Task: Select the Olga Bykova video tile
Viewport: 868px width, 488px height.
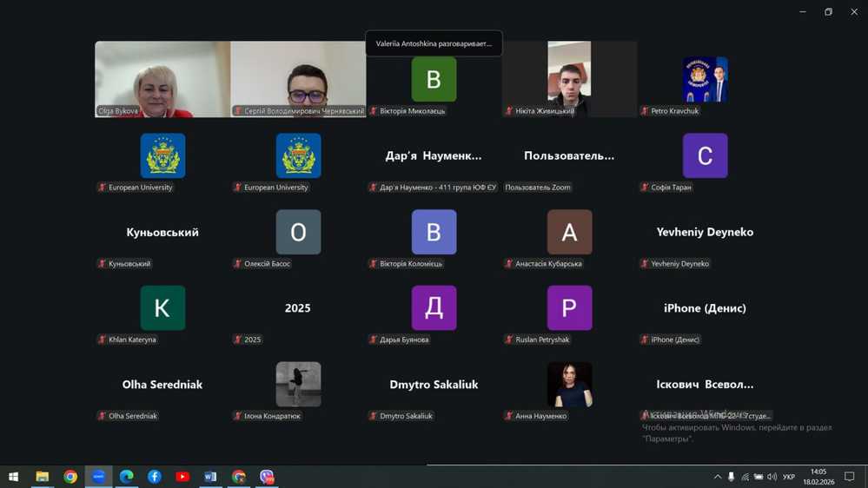Action: pyautogui.click(x=162, y=79)
